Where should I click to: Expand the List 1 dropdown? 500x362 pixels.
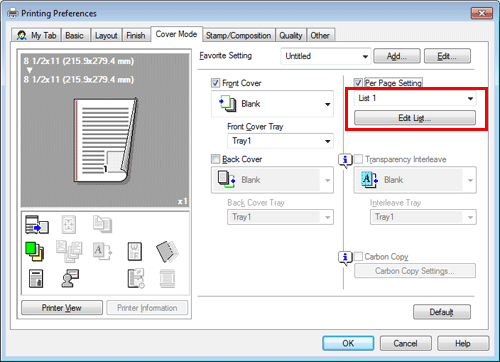[415, 98]
